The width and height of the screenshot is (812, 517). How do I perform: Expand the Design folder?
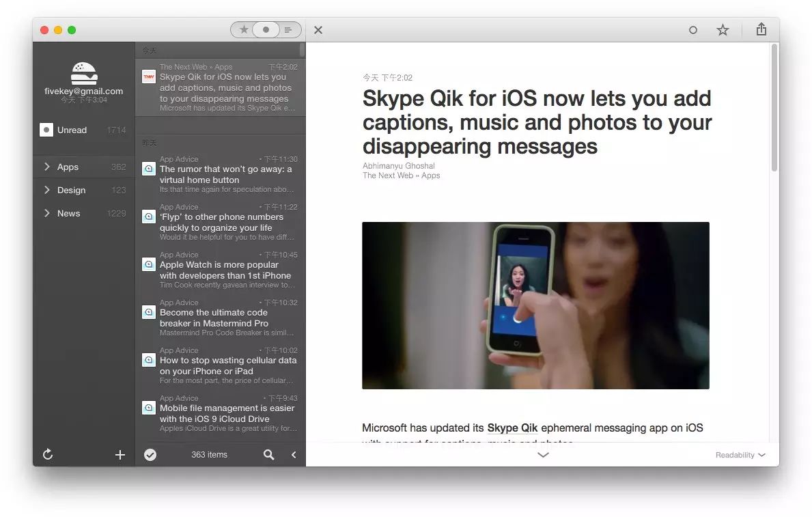click(47, 190)
